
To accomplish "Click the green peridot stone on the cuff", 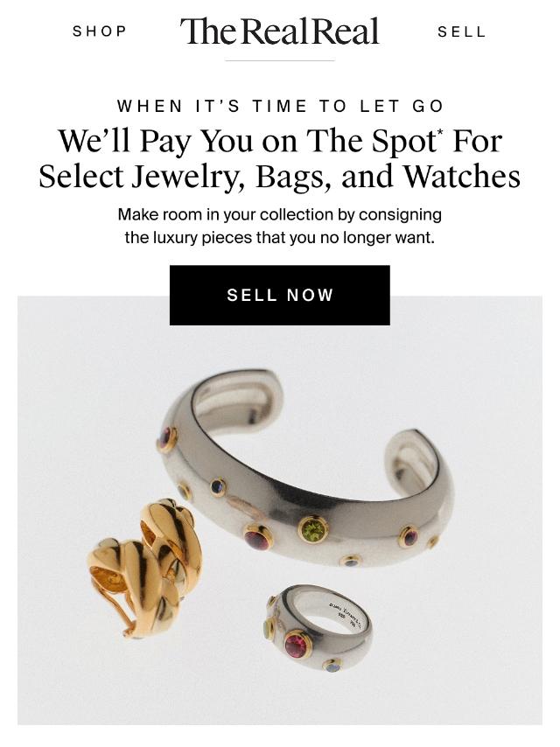I will (313, 530).
